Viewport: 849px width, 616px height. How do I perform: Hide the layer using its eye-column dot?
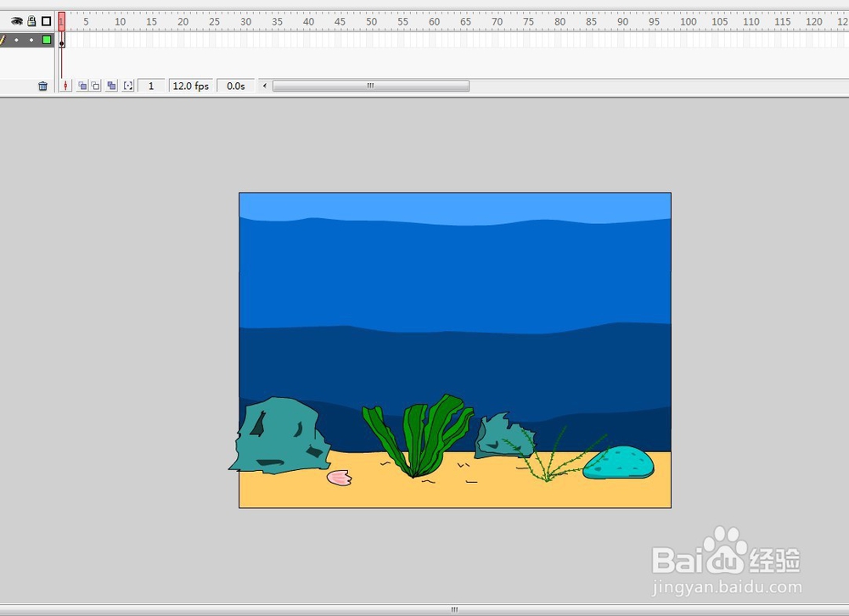click(17, 40)
